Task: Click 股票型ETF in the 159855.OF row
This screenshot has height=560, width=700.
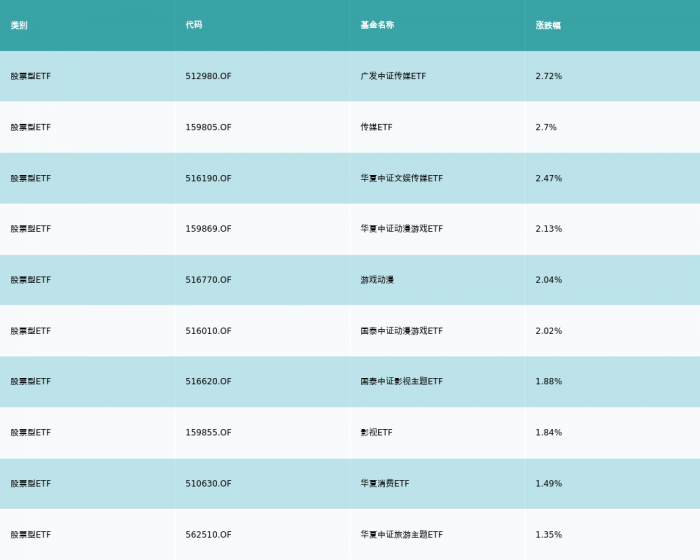Action: coord(31,432)
